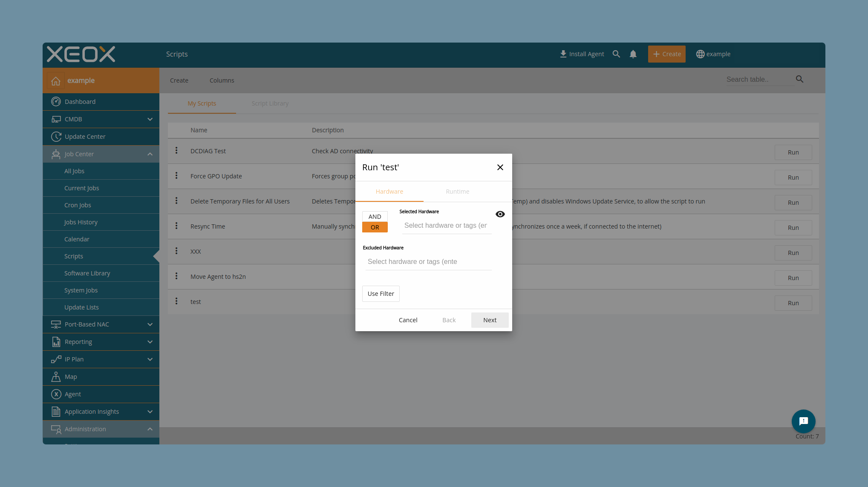Viewport: 868px width, 487px height.
Task: Click the Excluded Hardware input field
Action: point(429,262)
